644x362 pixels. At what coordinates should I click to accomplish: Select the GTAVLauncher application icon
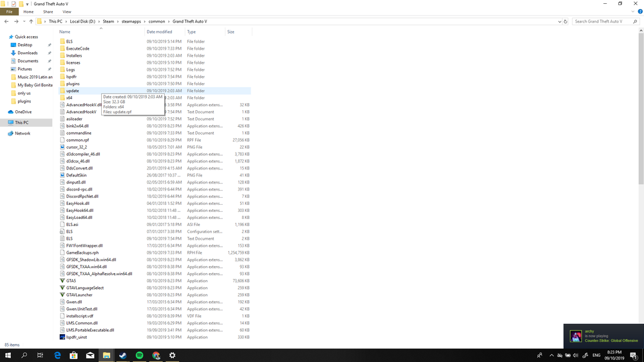[62, 295]
